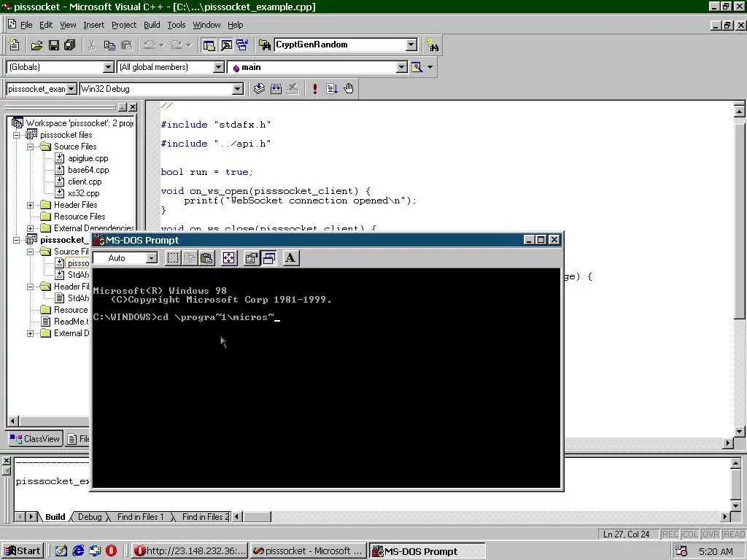Screen dimensions: 747x560
Task: Open the Edit menu
Action: pyautogui.click(x=46, y=25)
